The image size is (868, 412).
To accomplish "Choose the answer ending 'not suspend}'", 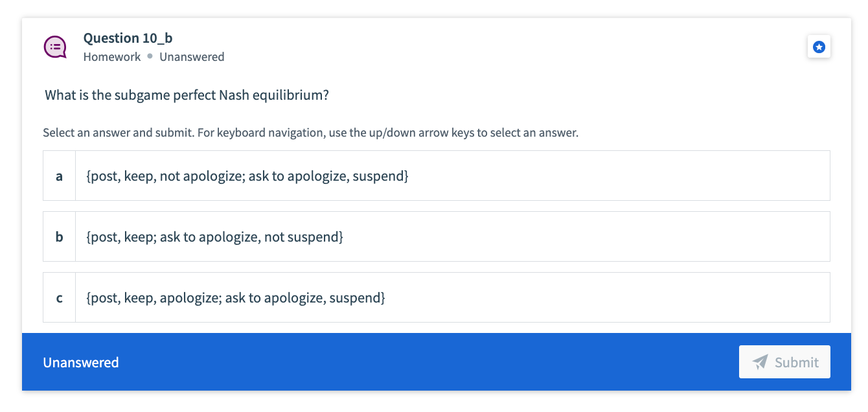I will (x=437, y=236).
